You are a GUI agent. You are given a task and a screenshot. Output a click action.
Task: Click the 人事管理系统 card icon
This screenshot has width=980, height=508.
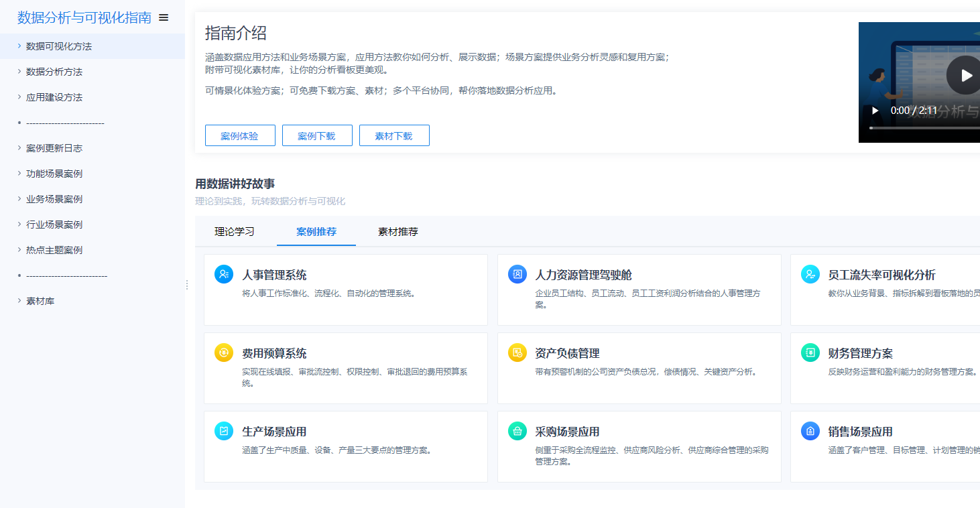[x=224, y=274]
